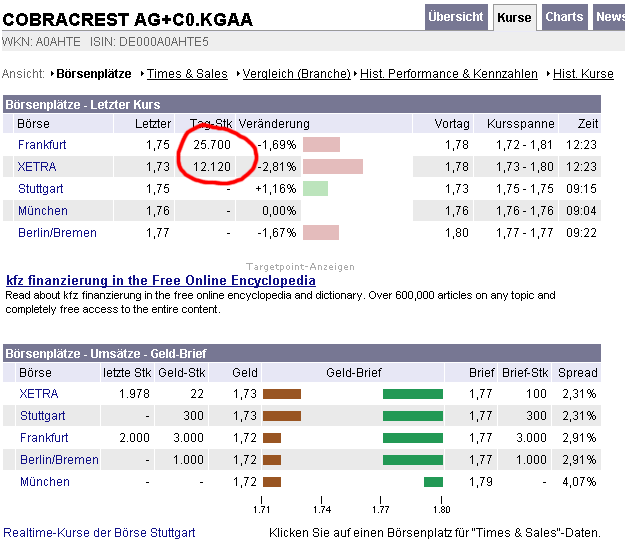Click München in Geld-Brief table
This screenshot has width=625, height=550.
(45, 481)
